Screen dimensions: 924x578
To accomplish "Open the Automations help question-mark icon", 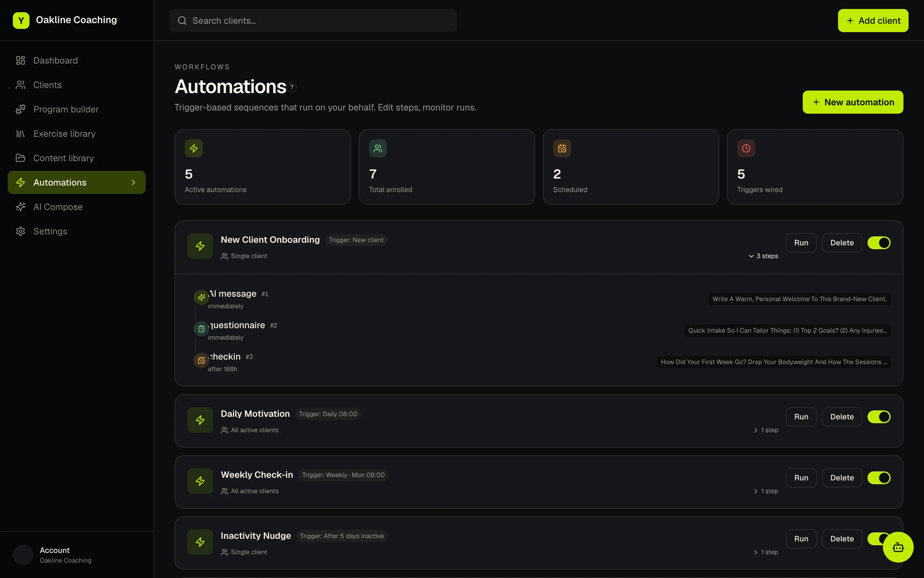I will (x=292, y=87).
